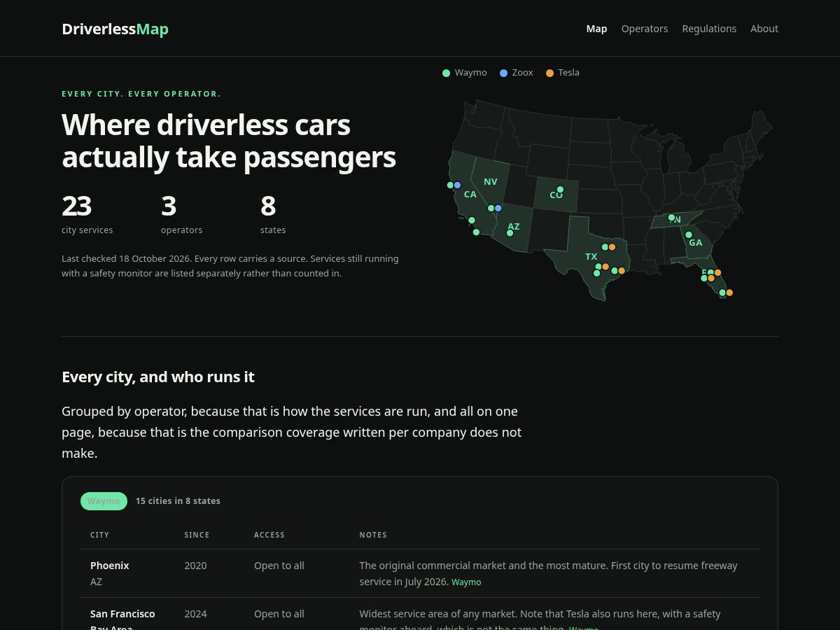The height and width of the screenshot is (630, 840).
Task: Click the southernmost green Waymo dot in California
Action: [477, 232]
